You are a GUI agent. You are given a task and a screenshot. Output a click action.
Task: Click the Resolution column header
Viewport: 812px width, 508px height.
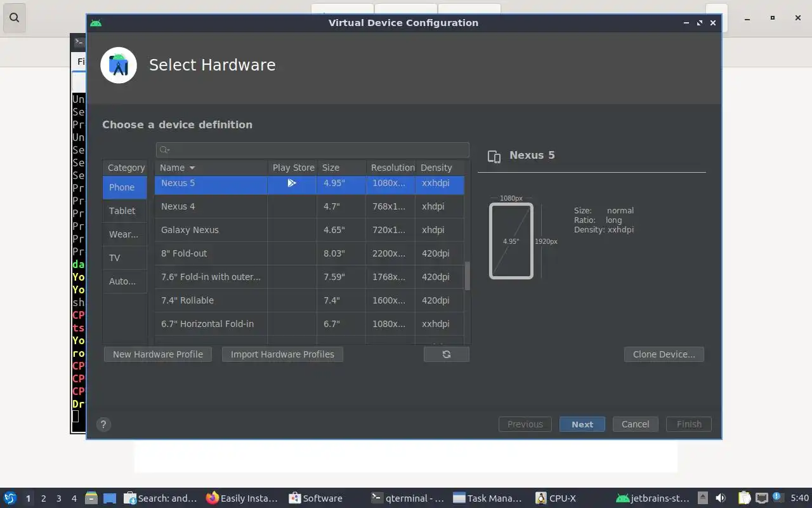[391, 168]
